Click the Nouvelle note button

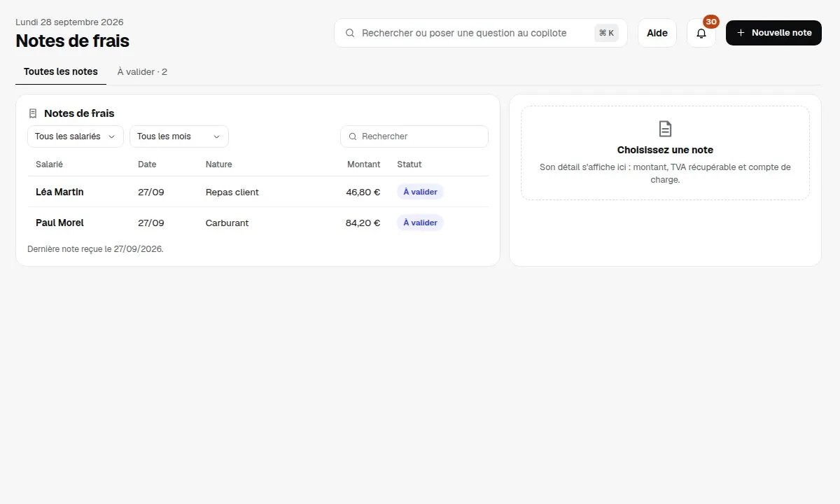coord(773,33)
